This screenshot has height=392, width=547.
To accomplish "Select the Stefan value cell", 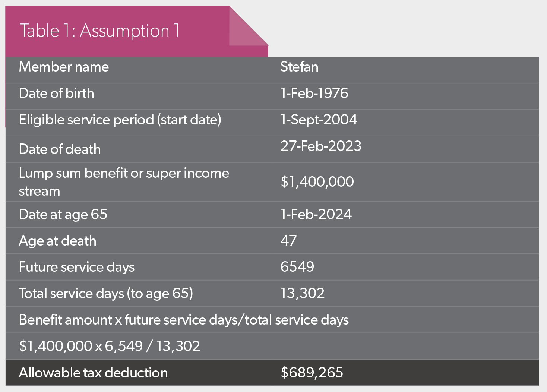I will [x=299, y=67].
